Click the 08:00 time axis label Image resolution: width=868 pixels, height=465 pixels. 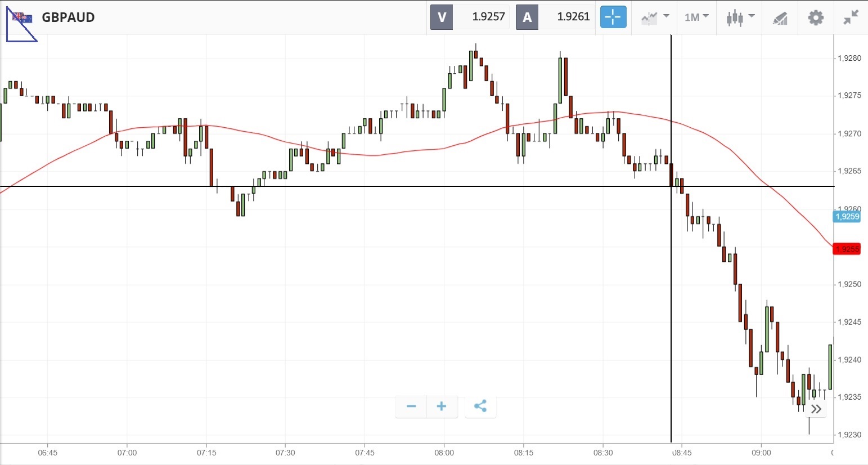pyautogui.click(x=444, y=453)
